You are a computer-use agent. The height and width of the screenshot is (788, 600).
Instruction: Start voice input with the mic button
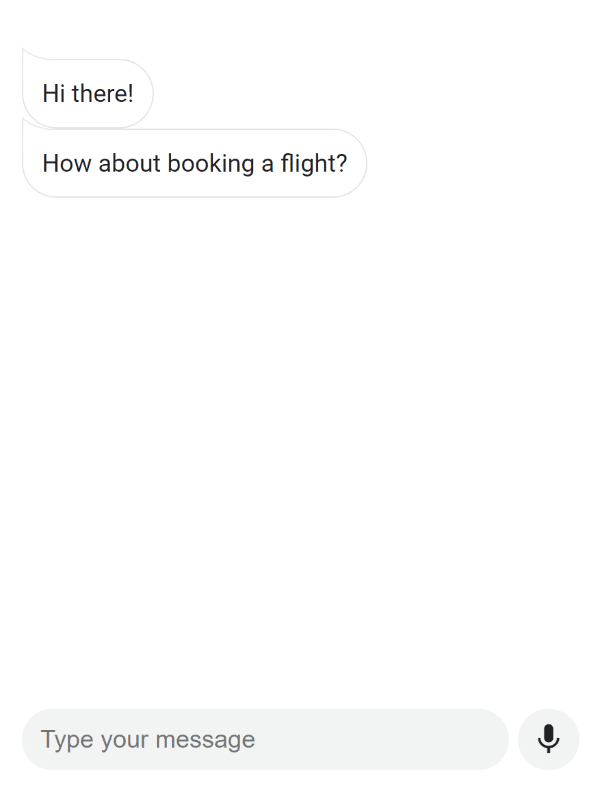coord(548,739)
